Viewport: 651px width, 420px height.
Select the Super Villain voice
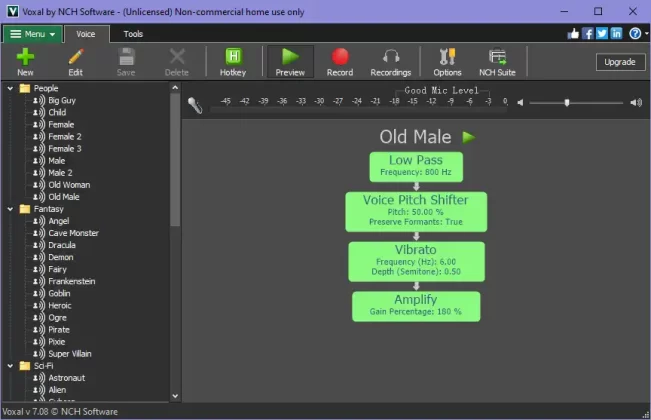[70, 354]
